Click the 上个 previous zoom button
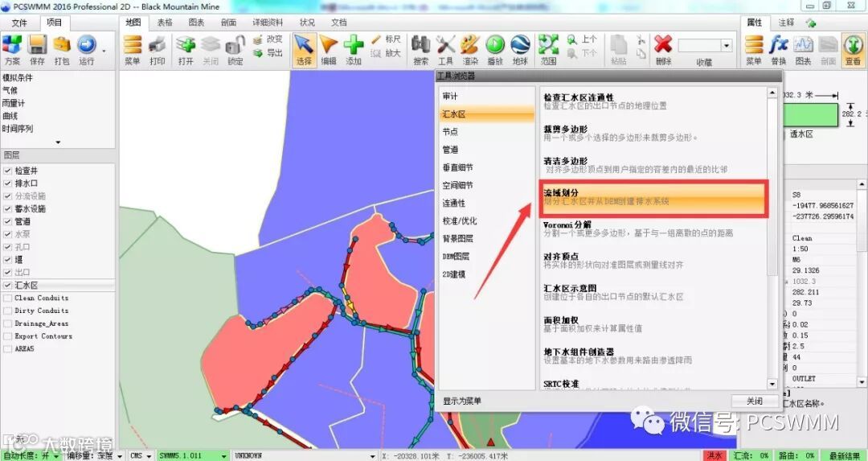 coord(582,39)
